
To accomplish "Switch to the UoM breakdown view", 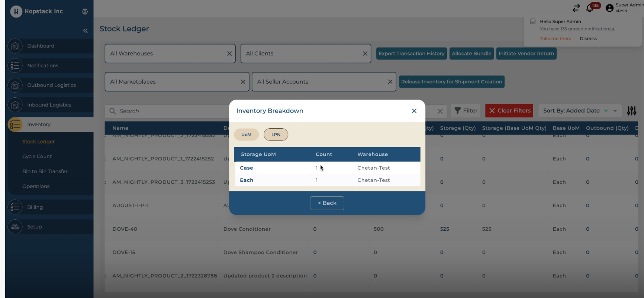I will 246,135.
